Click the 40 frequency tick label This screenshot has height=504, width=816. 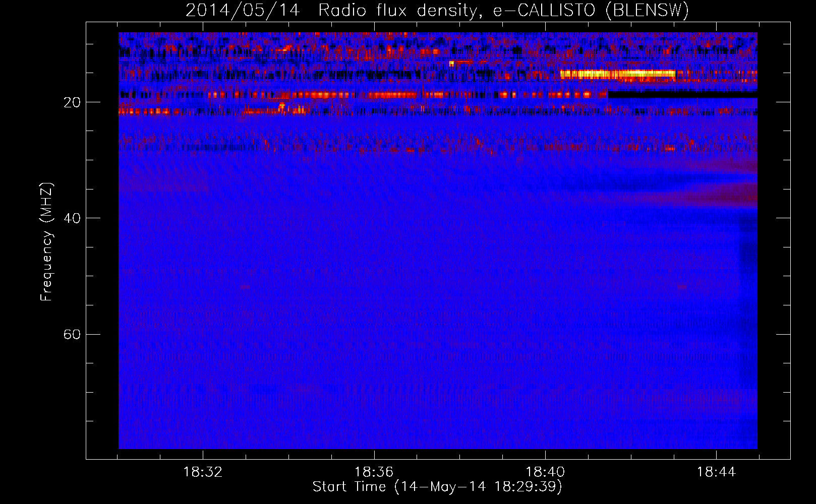pos(72,218)
